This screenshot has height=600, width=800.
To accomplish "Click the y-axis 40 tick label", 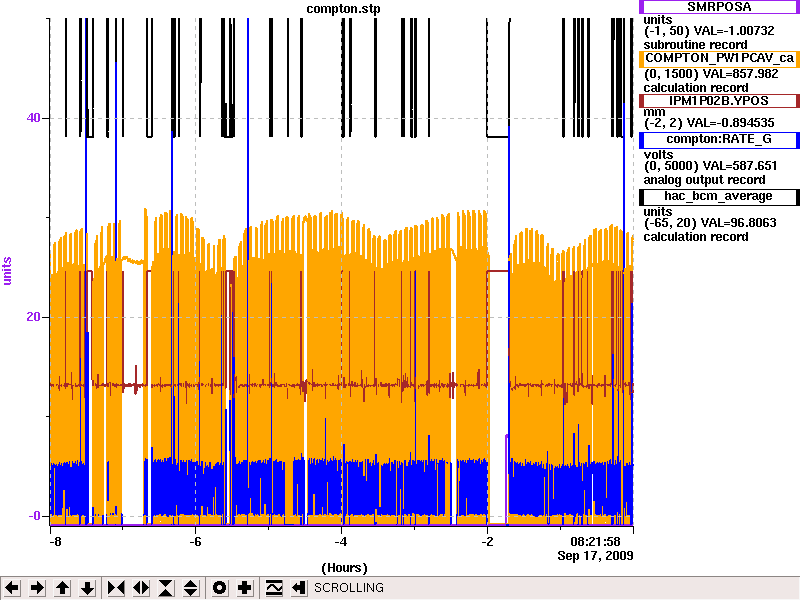I will [33, 118].
